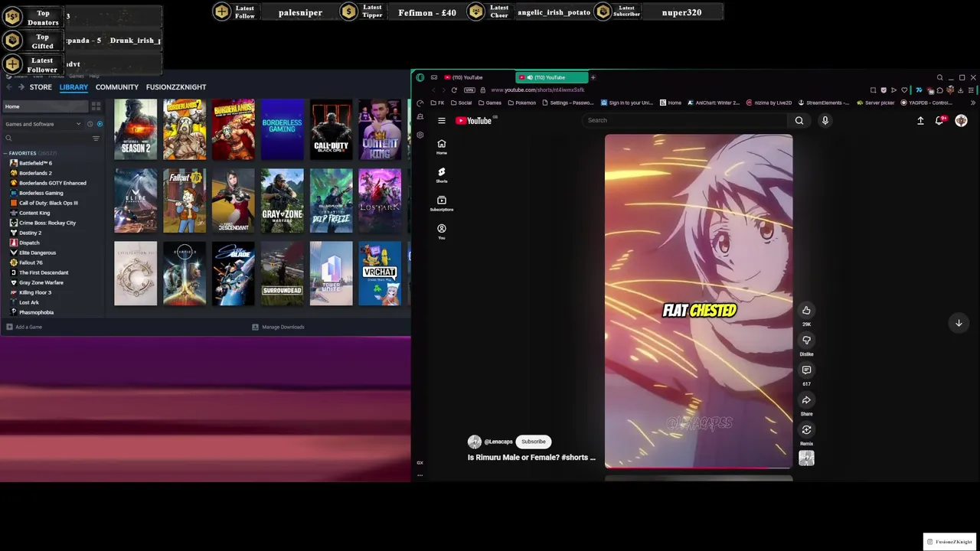Go back in Steam navigation
Image resolution: width=980 pixels, height=551 pixels.
9,87
